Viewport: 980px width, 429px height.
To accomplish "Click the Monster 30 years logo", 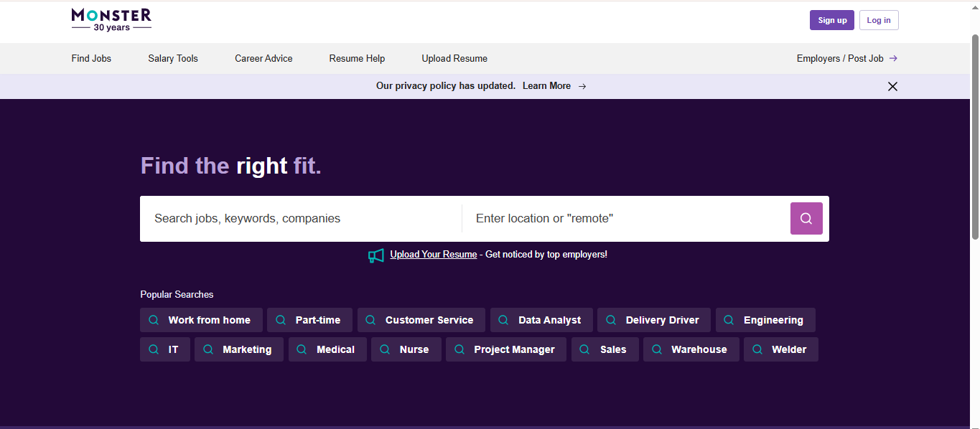I will (111, 20).
